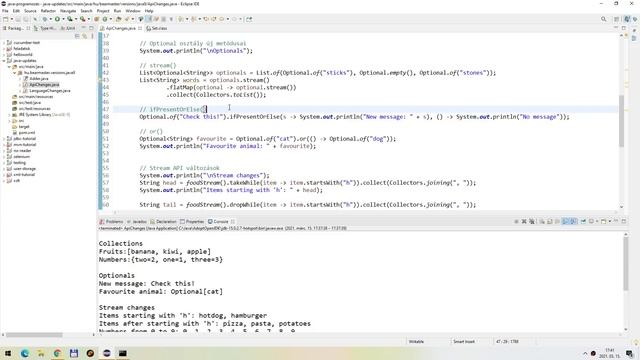Viewport: 640px width, 360px height.
Task: Click the Pin Editor toolbar icon
Action: 249,19
